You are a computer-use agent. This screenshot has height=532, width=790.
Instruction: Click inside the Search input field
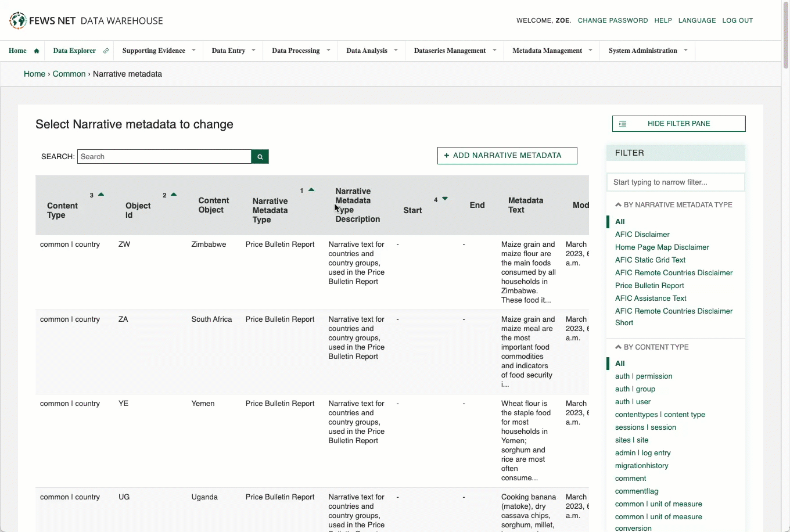coord(164,156)
